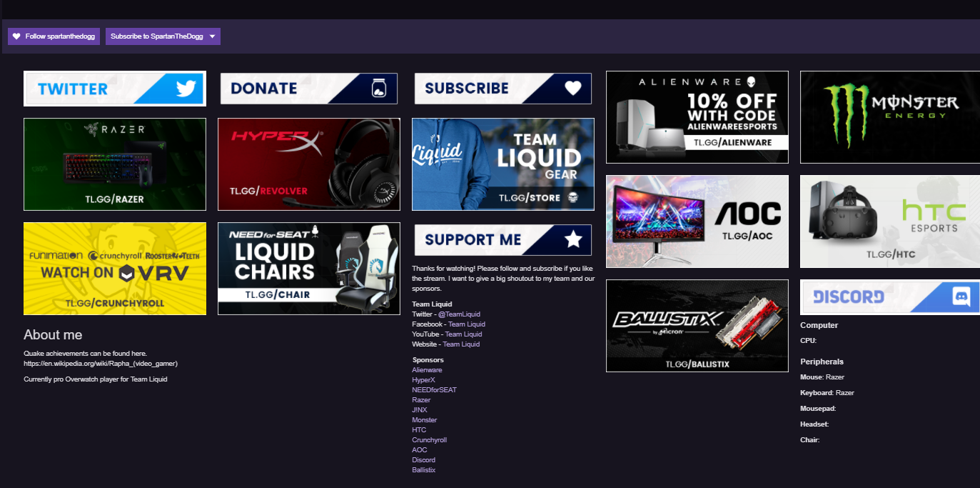The image size is (980, 488).
Task: Open the DONATE panel banner
Action: coord(309,89)
